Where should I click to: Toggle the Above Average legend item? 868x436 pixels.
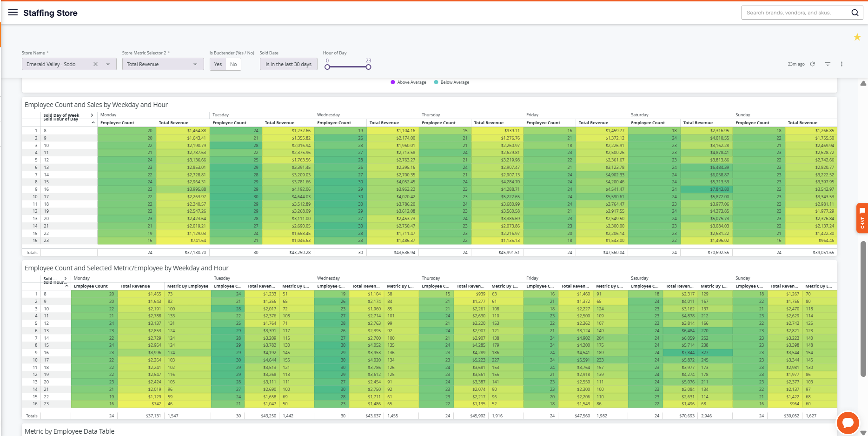point(409,82)
